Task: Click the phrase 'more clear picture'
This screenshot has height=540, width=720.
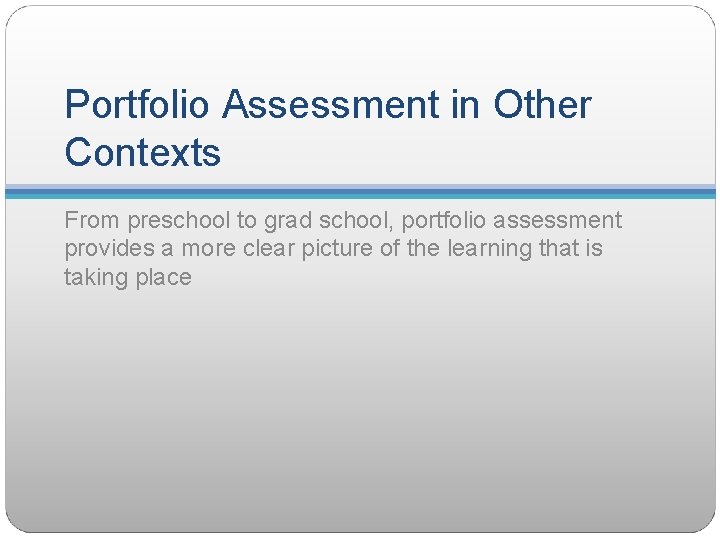Action: [x=277, y=248]
